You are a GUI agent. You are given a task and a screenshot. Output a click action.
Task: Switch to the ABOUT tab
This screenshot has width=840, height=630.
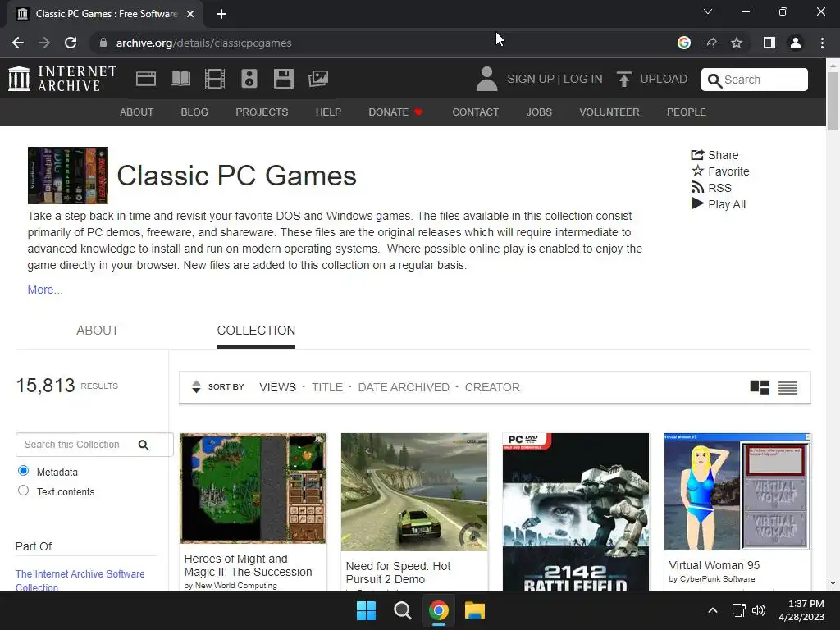point(98,331)
